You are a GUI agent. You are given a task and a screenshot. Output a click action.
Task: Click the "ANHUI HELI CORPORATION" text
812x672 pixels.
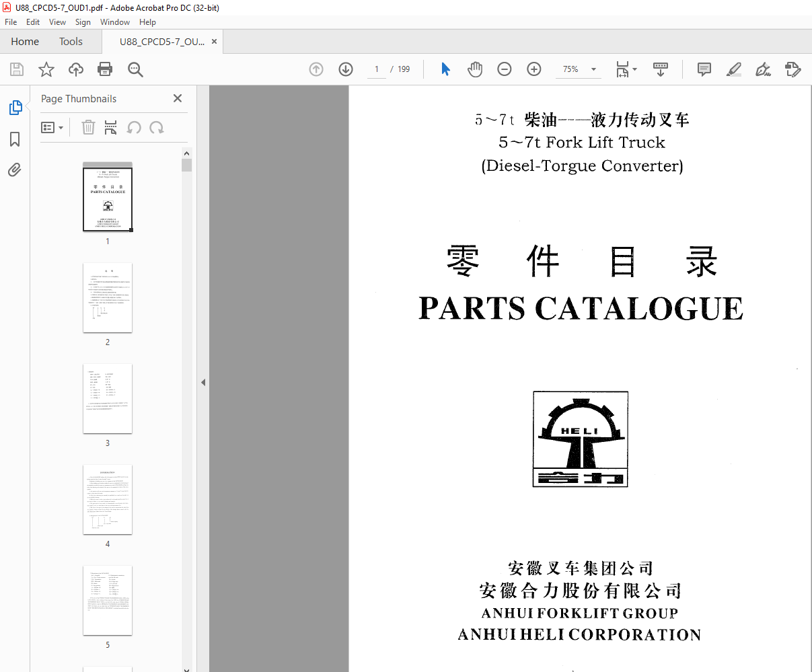coord(580,635)
